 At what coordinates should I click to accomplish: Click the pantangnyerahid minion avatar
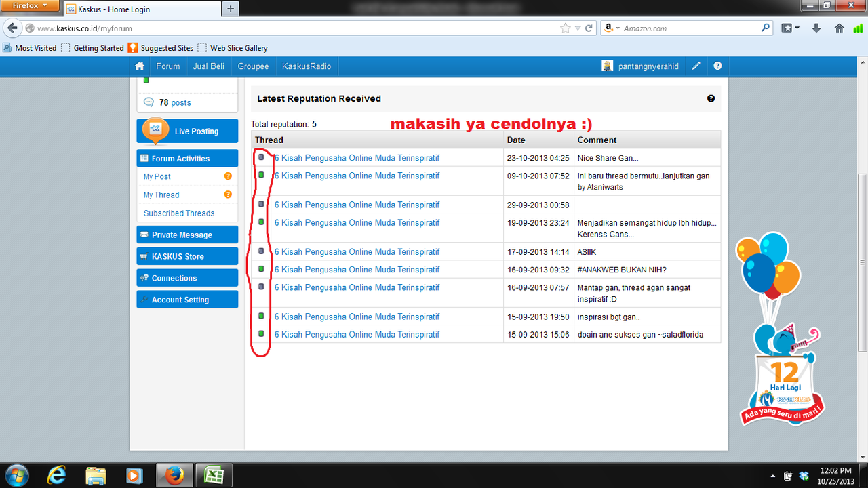pos(608,66)
